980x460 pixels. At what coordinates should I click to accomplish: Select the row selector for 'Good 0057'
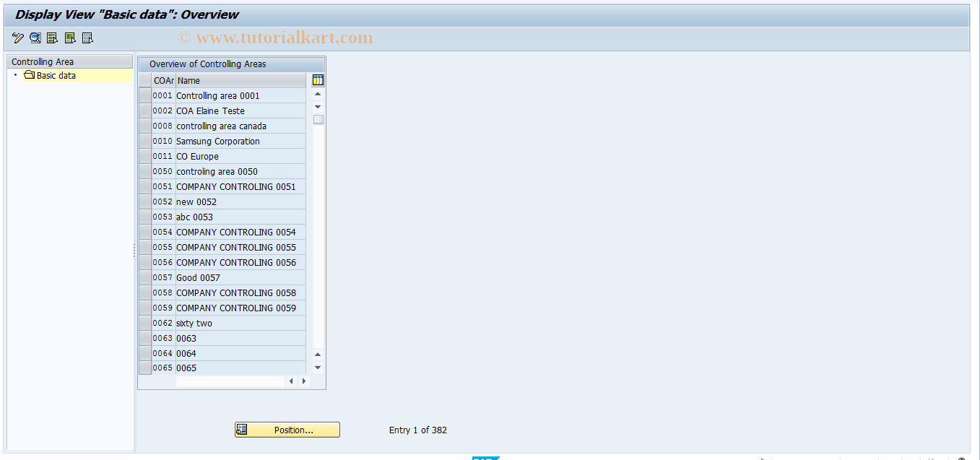(145, 277)
